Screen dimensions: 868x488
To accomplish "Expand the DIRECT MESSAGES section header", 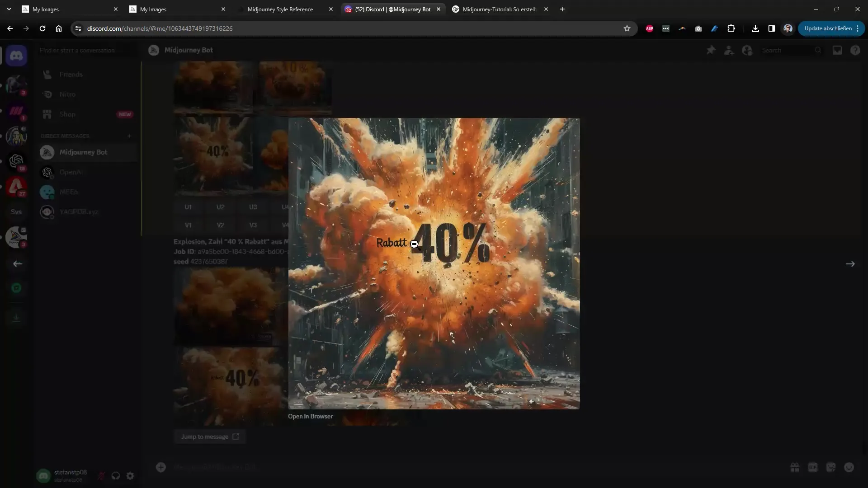I will [x=64, y=136].
